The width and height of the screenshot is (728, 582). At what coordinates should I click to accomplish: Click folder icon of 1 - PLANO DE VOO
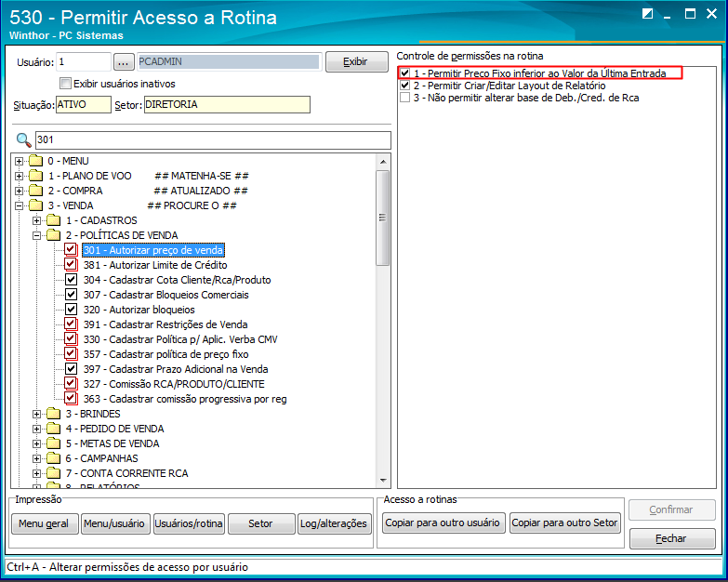35,176
